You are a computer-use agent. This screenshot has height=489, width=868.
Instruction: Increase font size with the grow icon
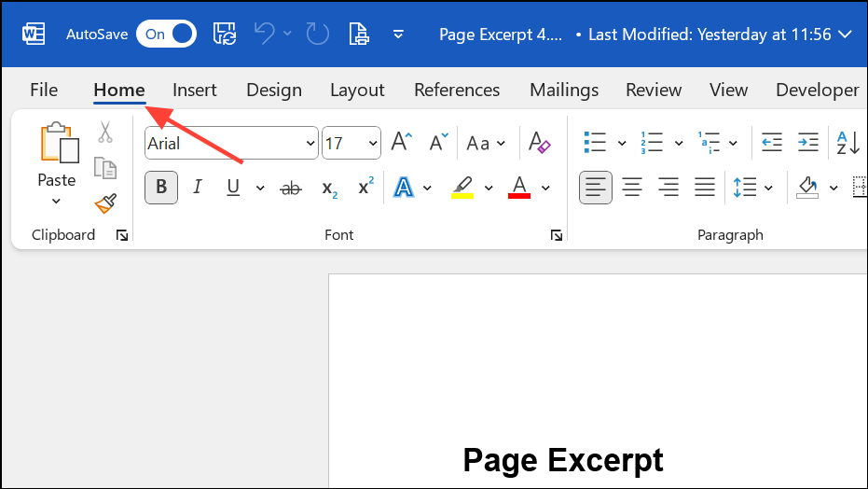(x=401, y=143)
